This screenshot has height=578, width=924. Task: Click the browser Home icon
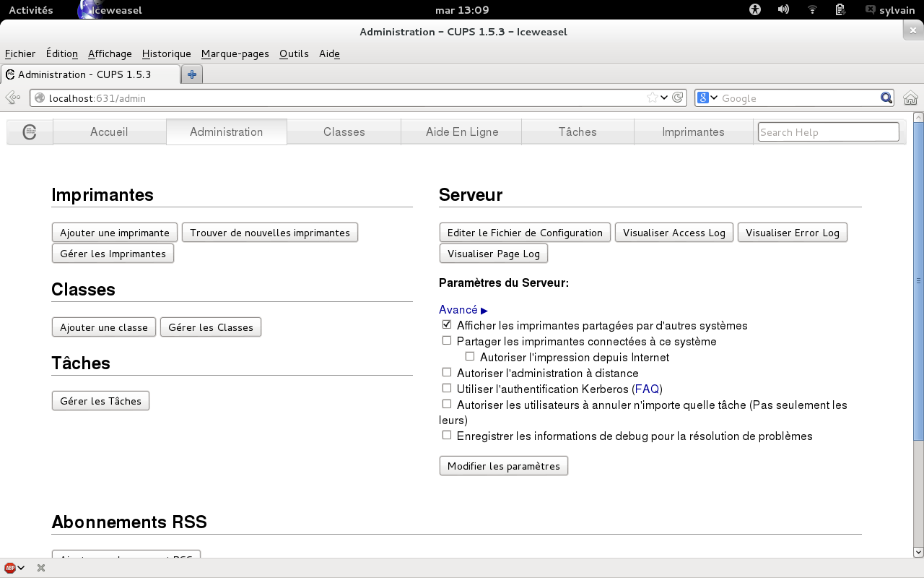[910, 98]
